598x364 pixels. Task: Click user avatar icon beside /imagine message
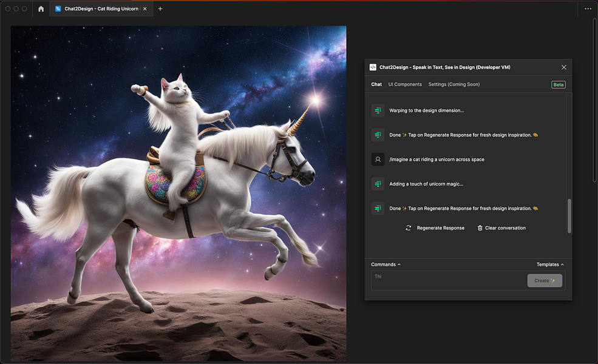378,160
